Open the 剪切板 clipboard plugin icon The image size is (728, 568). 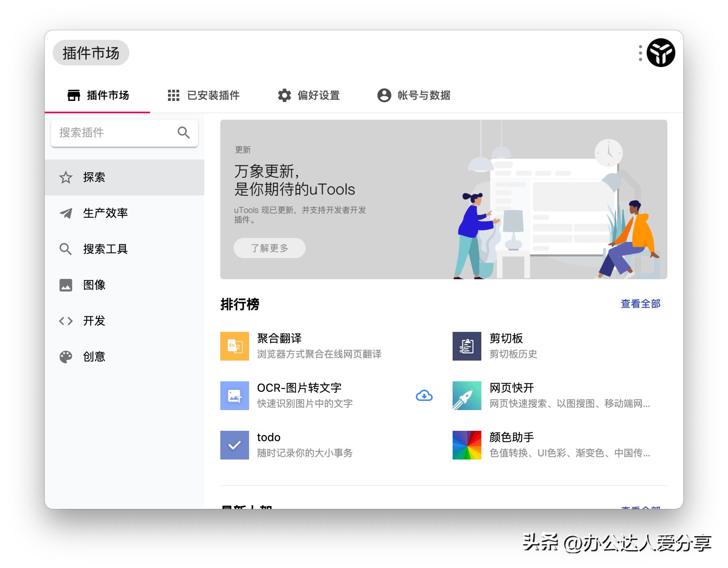466,346
